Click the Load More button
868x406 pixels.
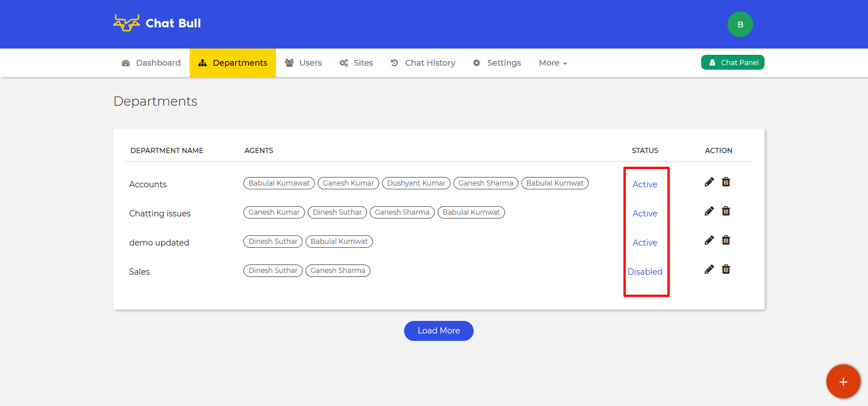pos(439,331)
